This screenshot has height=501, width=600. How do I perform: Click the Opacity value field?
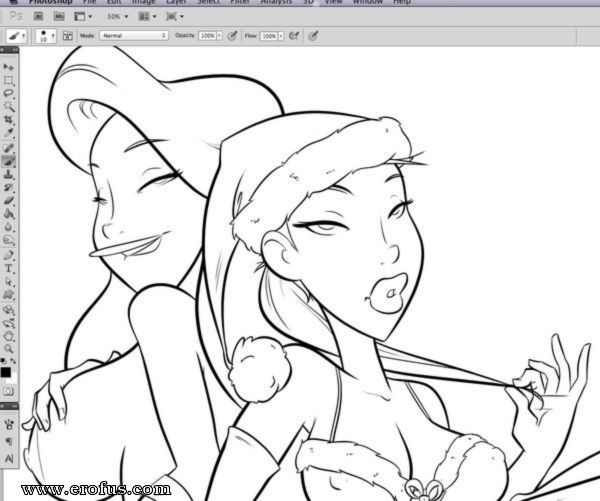pos(207,36)
